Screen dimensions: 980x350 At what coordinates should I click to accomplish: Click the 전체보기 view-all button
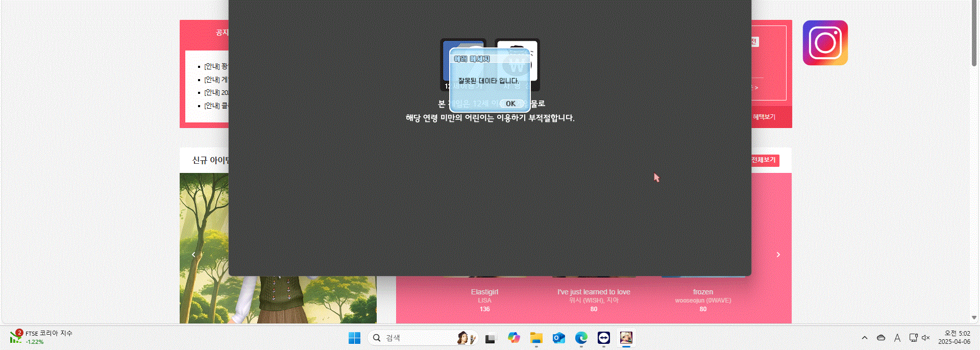coord(764,160)
